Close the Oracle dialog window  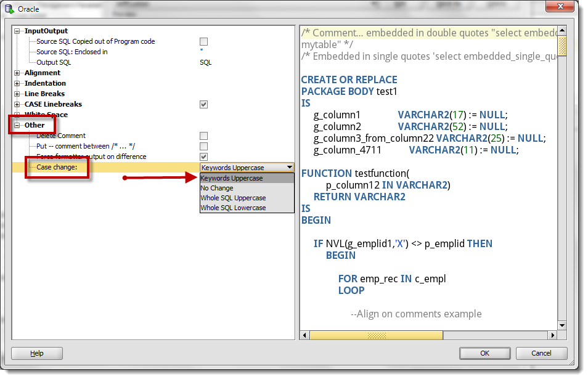560,6
